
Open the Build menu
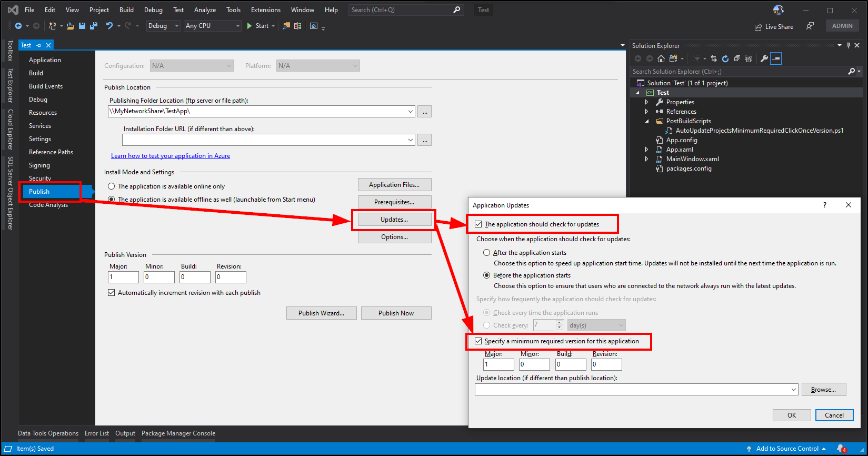(126, 10)
